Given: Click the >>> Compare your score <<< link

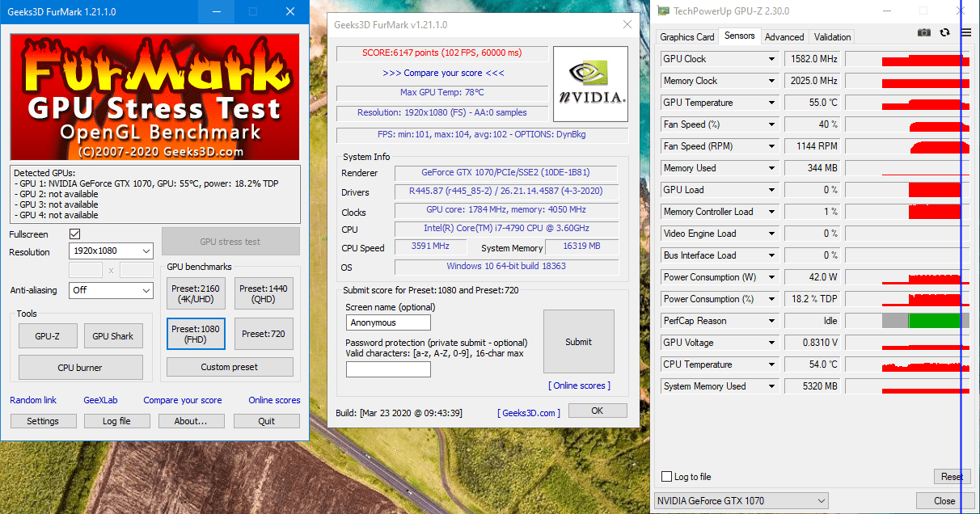Looking at the screenshot, I should pyautogui.click(x=443, y=73).
